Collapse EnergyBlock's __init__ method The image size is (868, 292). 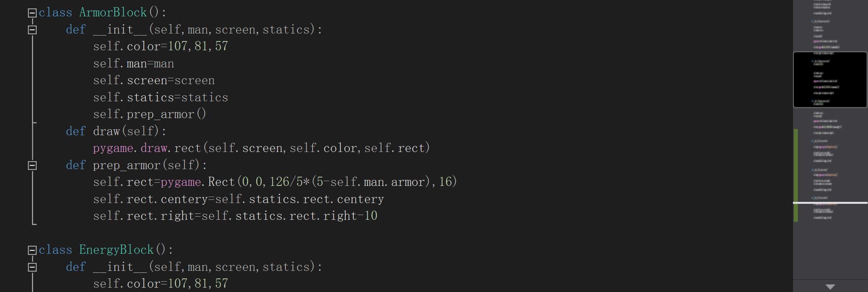pos(32,267)
